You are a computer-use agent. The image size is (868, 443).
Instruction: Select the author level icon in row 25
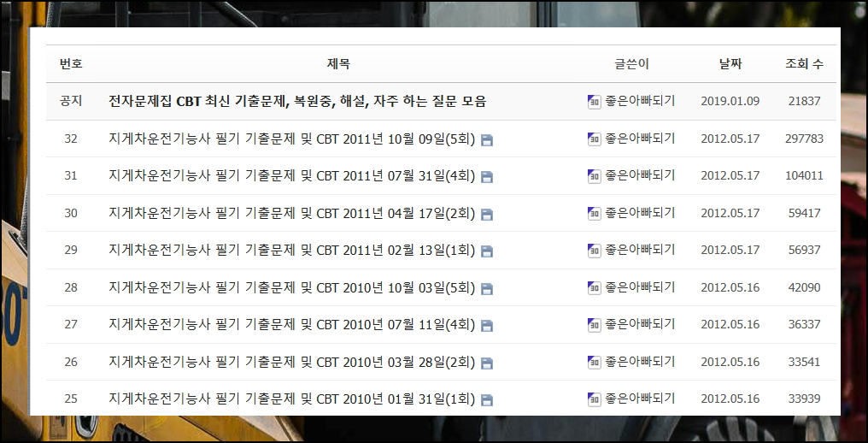pyautogui.click(x=594, y=399)
